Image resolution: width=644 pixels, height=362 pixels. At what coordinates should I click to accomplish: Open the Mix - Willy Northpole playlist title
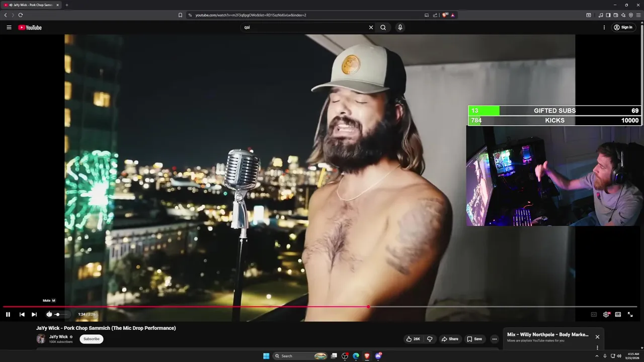(x=548, y=335)
